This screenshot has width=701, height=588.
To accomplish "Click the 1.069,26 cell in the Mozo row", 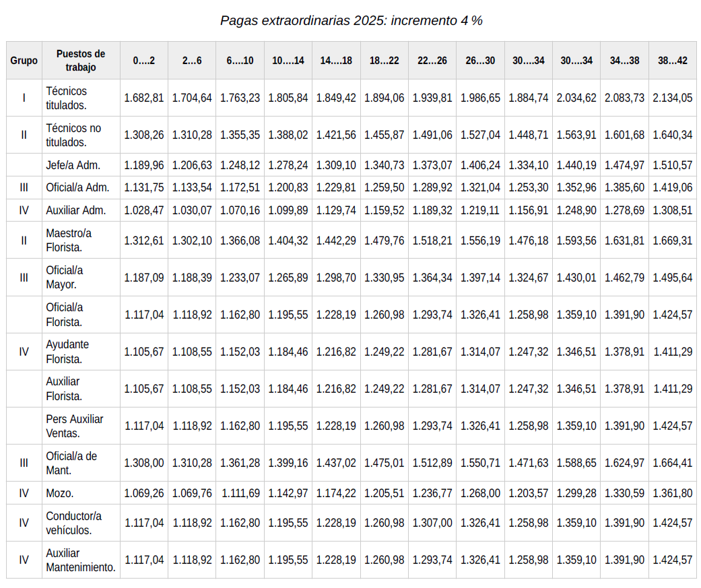I will pyautogui.click(x=144, y=493).
